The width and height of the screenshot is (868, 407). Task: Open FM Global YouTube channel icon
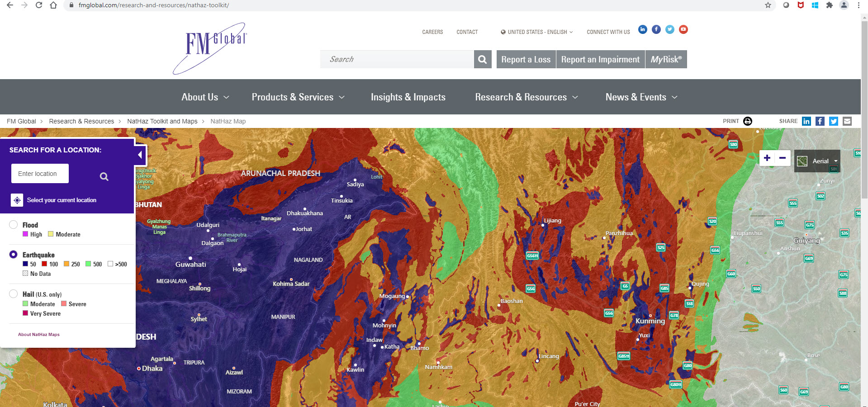[x=683, y=29]
